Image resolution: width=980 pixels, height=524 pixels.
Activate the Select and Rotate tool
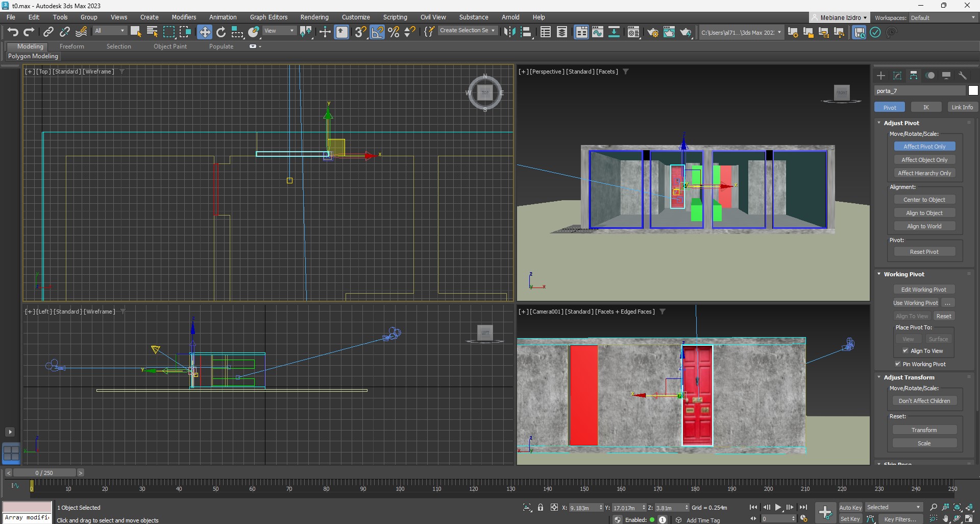coord(221,32)
